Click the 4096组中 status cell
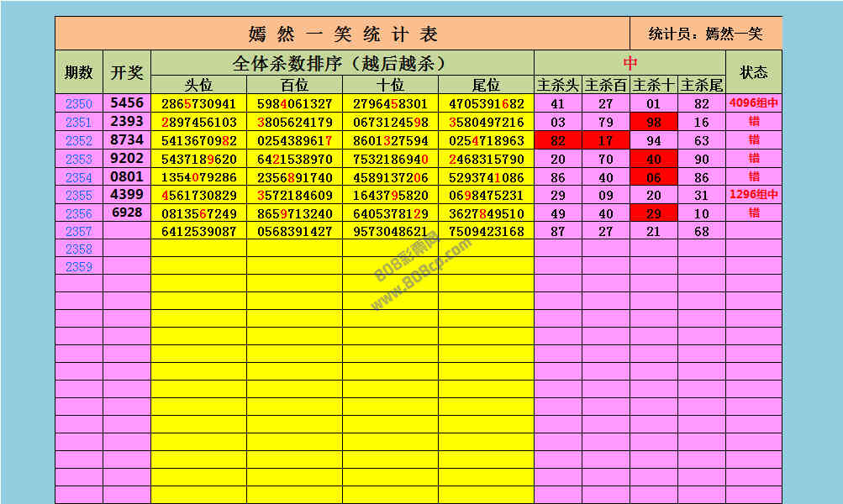 754,104
